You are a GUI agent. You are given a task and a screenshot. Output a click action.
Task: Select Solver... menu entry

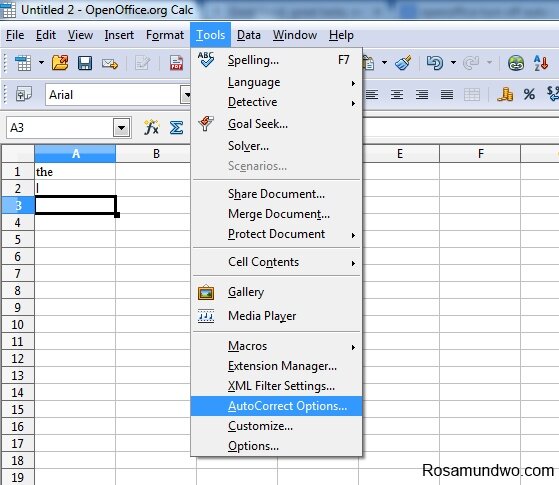pyautogui.click(x=277, y=146)
